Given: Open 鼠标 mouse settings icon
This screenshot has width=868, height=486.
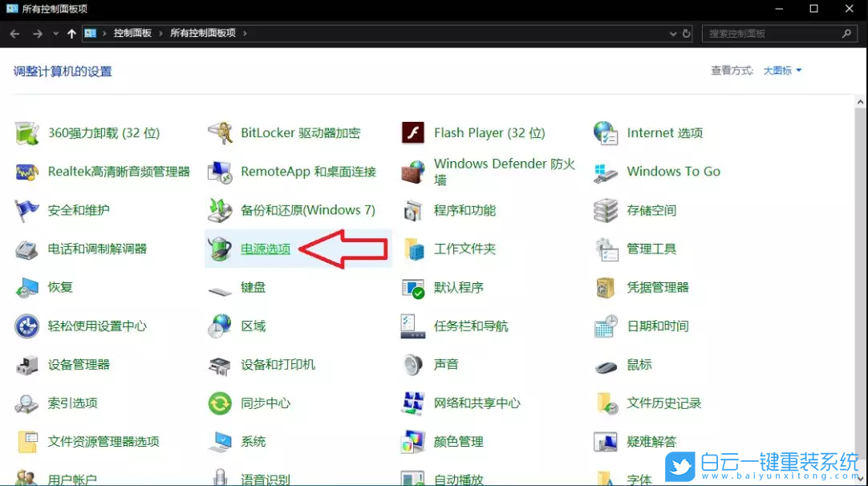Looking at the screenshot, I should [x=606, y=365].
